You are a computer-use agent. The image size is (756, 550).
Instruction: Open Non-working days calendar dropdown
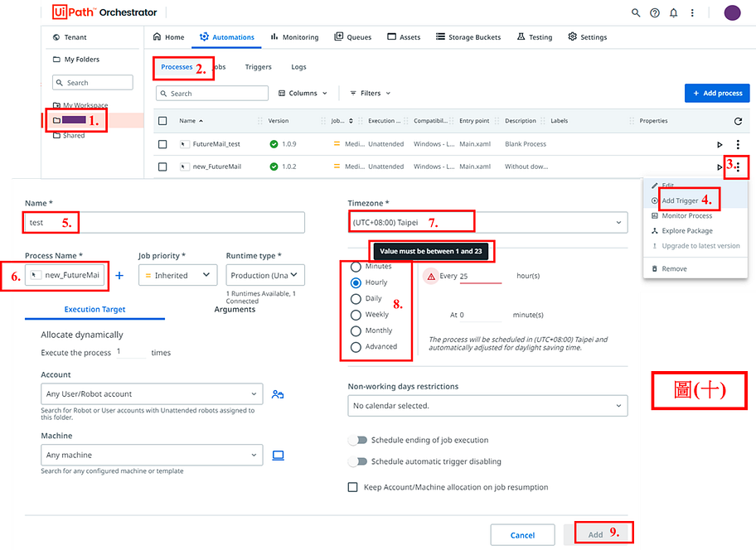(488, 406)
